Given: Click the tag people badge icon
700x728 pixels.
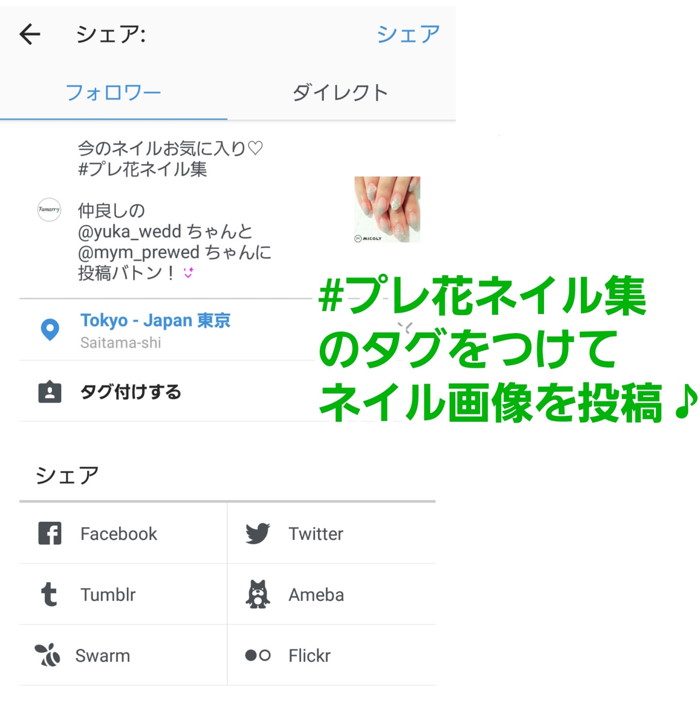Looking at the screenshot, I should coord(50,392).
